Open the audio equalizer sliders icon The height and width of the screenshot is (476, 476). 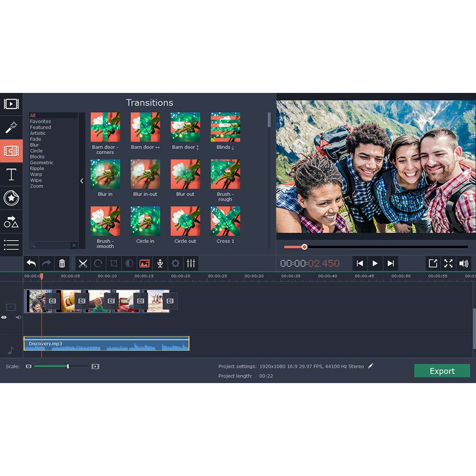[191, 263]
